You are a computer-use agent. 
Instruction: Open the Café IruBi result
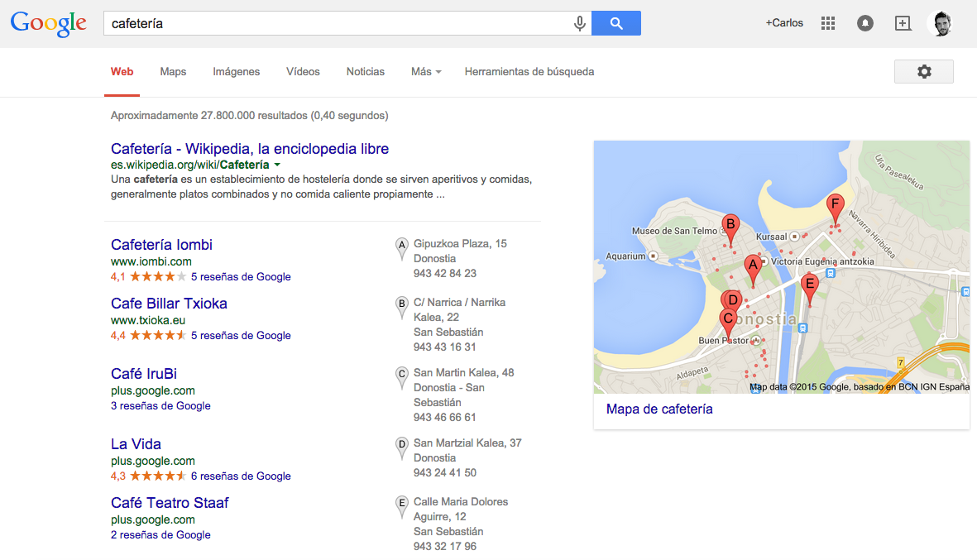pos(144,374)
